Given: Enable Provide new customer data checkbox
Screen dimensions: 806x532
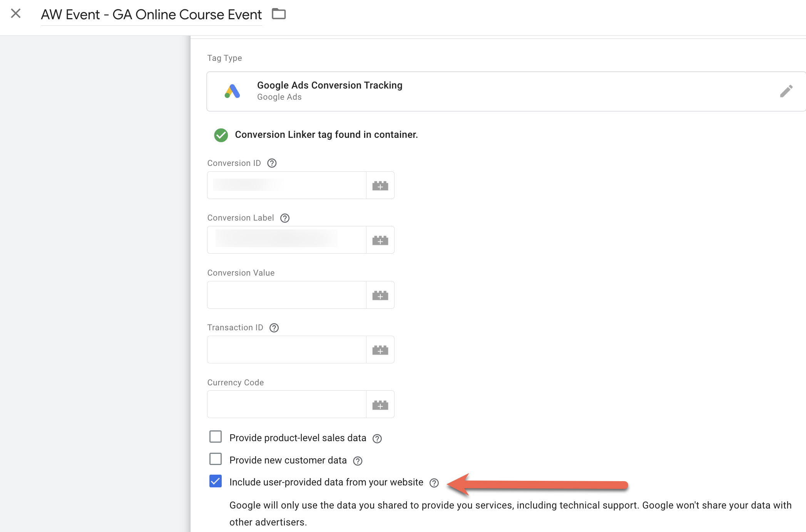Looking at the screenshot, I should pyautogui.click(x=216, y=459).
